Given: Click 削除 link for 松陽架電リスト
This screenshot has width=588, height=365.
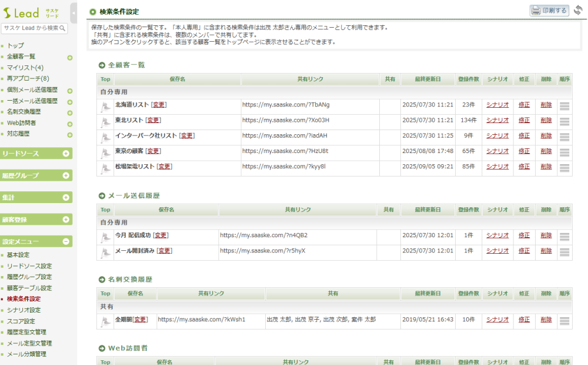Looking at the screenshot, I should pyautogui.click(x=546, y=167).
